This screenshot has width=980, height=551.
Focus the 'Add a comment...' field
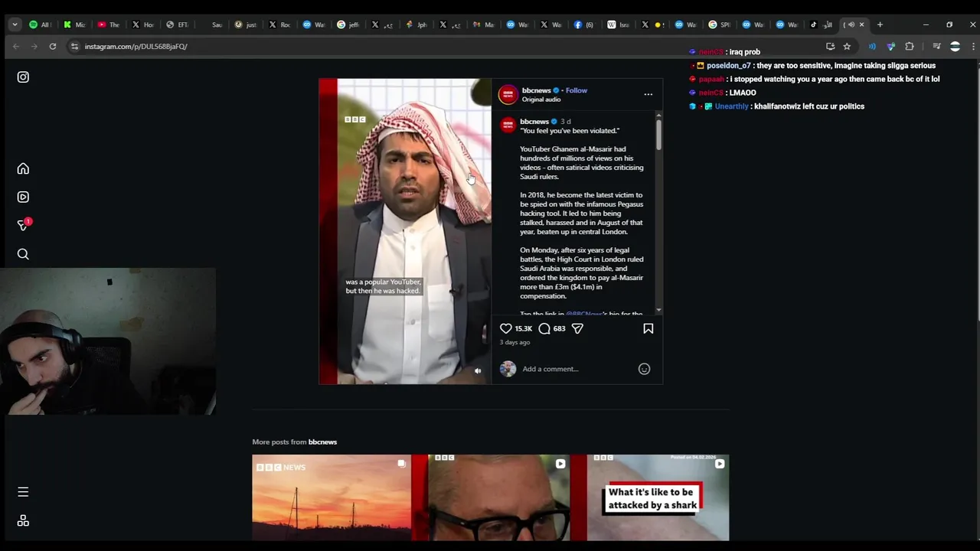(x=578, y=369)
